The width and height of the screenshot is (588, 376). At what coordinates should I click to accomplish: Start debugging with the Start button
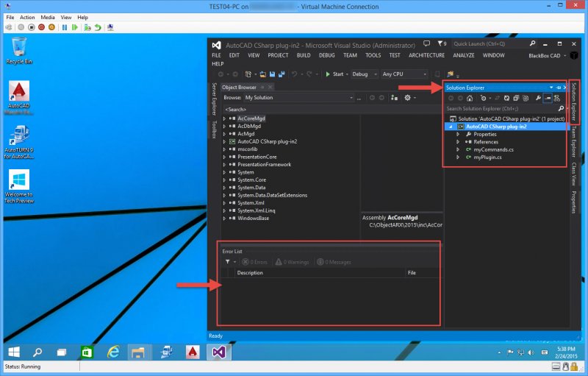click(334, 74)
